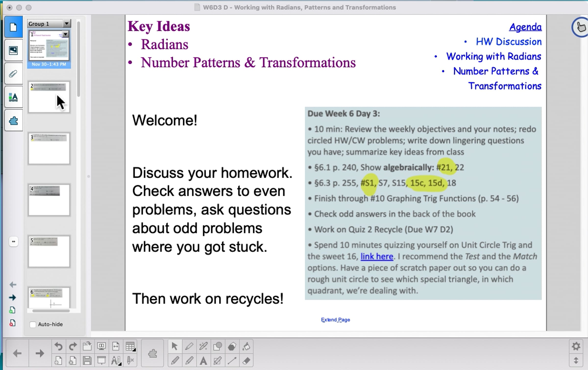Select the Shapes tool
This screenshot has width=588, height=370.
tap(217, 346)
